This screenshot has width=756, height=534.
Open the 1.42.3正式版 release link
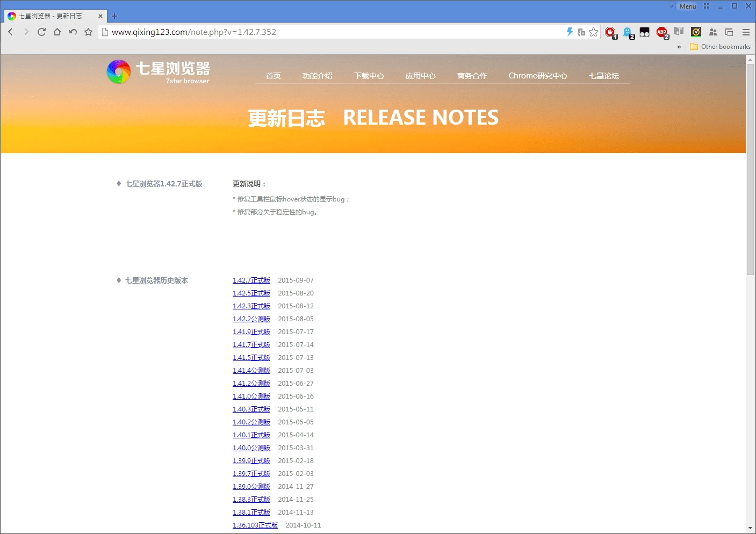coord(251,306)
